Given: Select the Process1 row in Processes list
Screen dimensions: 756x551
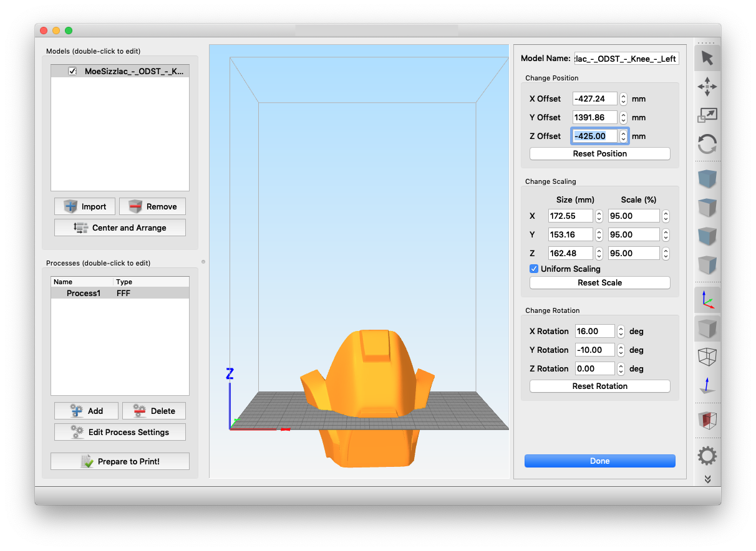Looking at the screenshot, I should 120,293.
